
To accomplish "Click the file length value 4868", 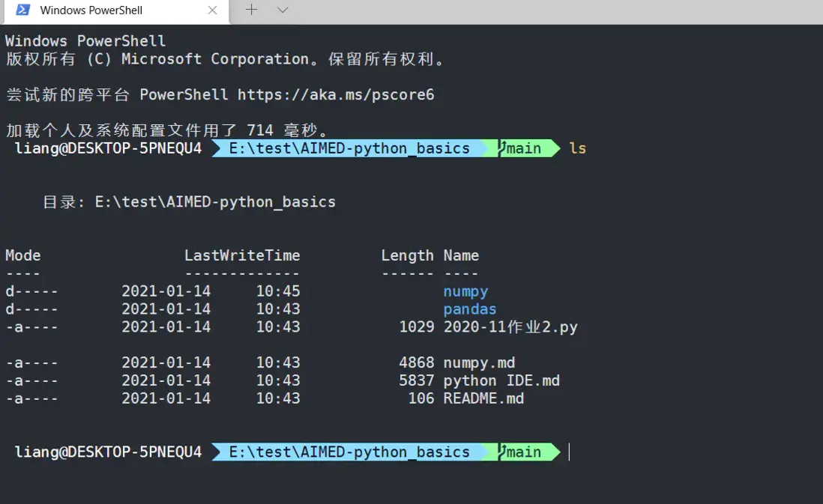I will click(417, 363).
